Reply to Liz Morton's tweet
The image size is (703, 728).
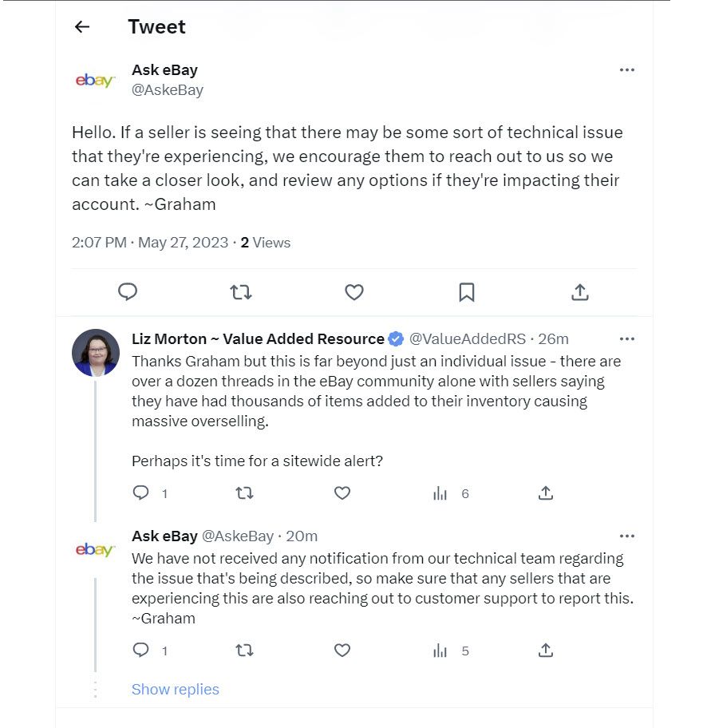[140, 493]
